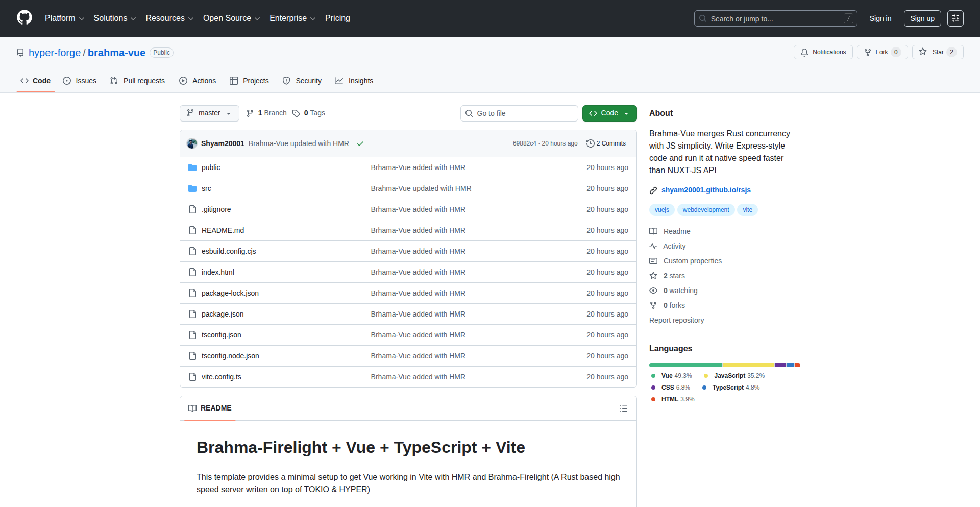Click the green commit status checkmark
980x507 pixels.
click(x=360, y=143)
